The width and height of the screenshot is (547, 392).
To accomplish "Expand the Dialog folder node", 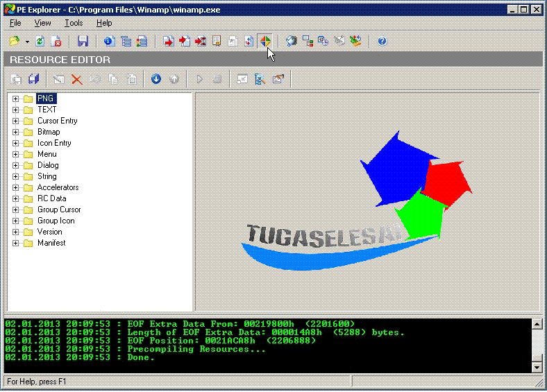I will (x=15, y=165).
